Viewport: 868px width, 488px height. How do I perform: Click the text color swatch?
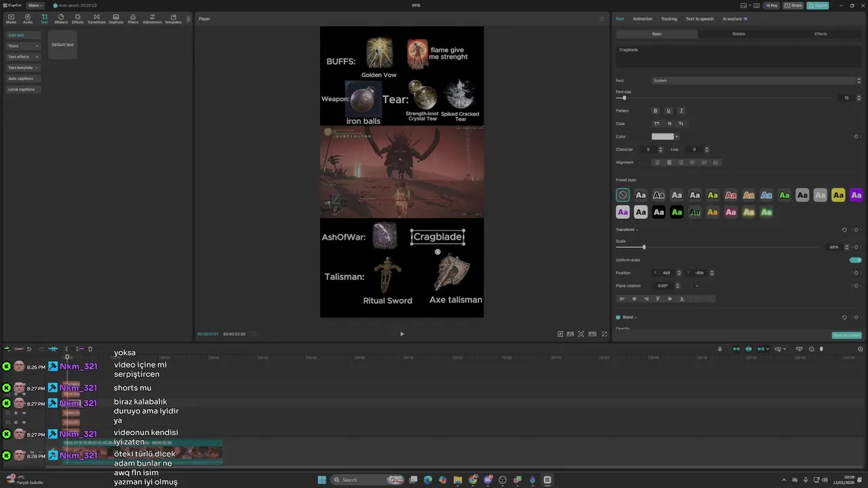click(663, 137)
